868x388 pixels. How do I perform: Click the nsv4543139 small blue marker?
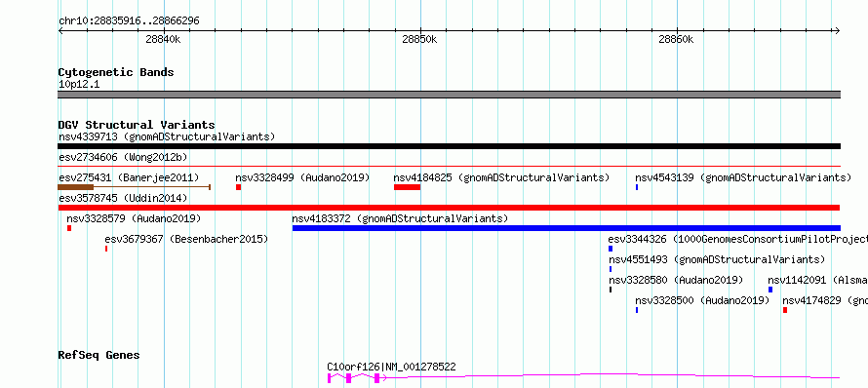pos(637,187)
